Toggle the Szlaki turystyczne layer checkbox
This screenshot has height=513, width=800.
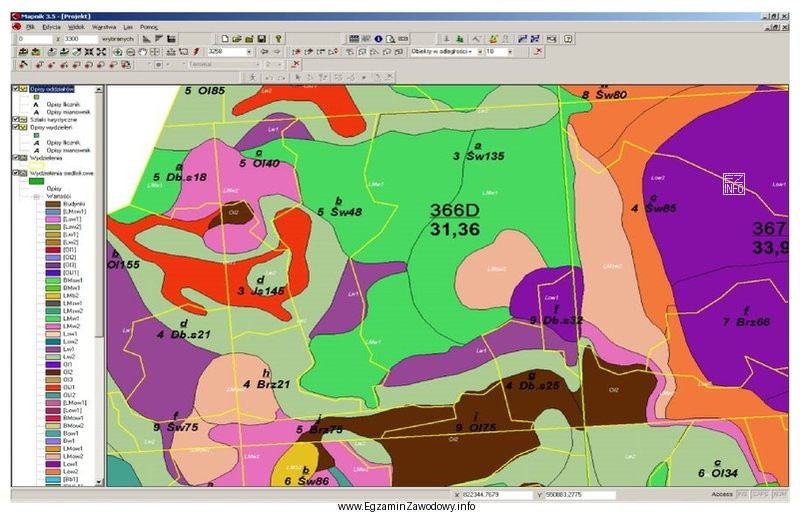click(16, 119)
